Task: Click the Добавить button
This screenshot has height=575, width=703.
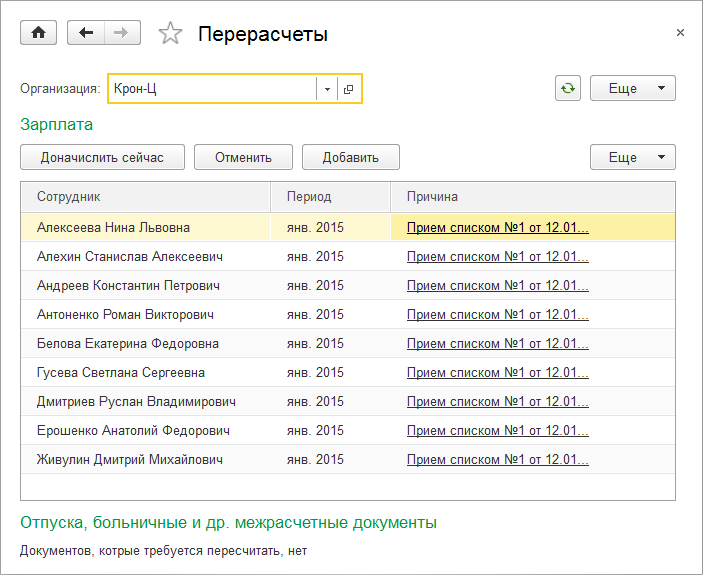Action: 350,157
